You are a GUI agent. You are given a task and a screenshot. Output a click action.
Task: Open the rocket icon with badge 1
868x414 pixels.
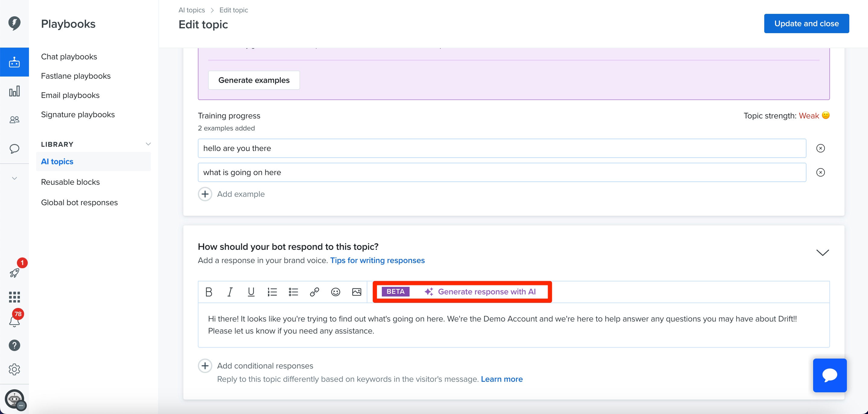14,273
